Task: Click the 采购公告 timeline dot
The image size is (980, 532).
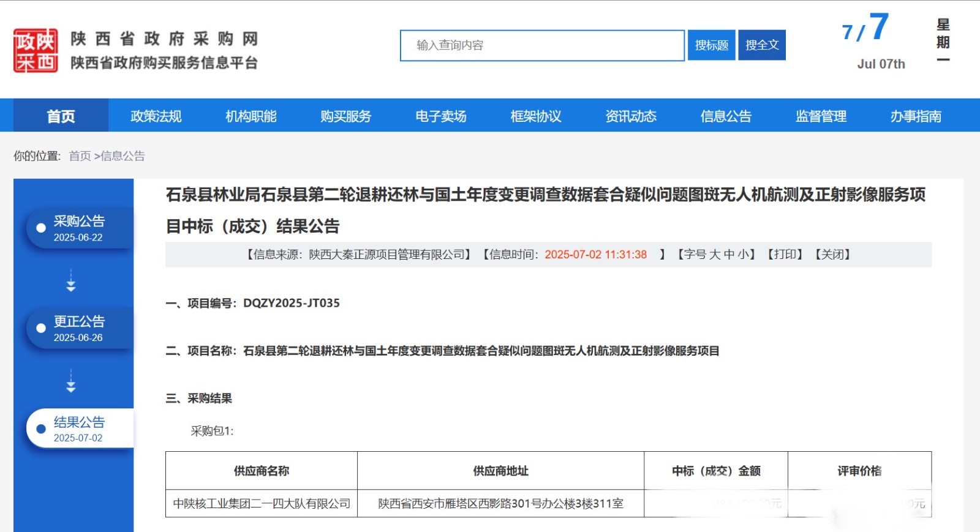Action: [x=41, y=228]
